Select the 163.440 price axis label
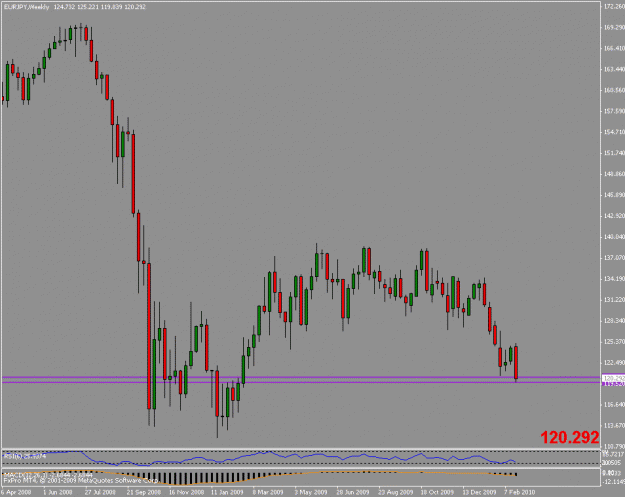625x497 pixels. [614, 69]
